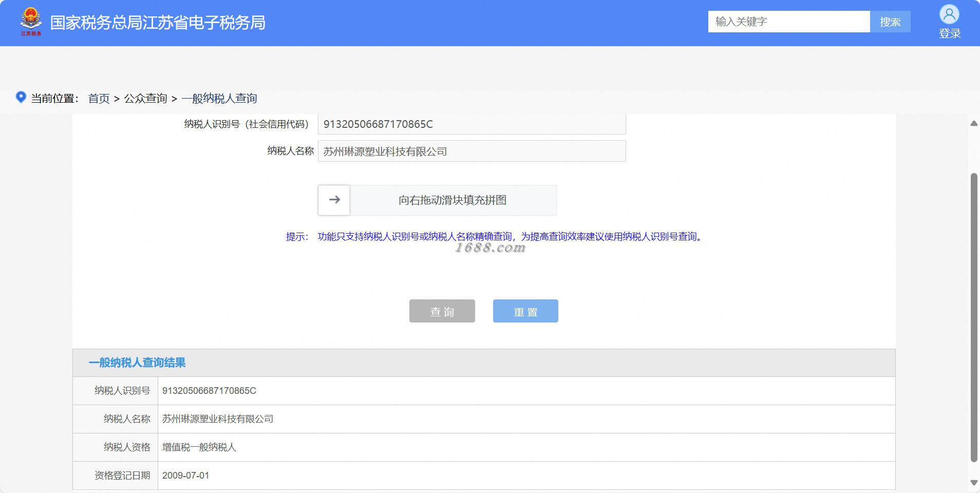
Task: Select 一般纳税人查询 breadcrumb item
Action: (x=219, y=98)
